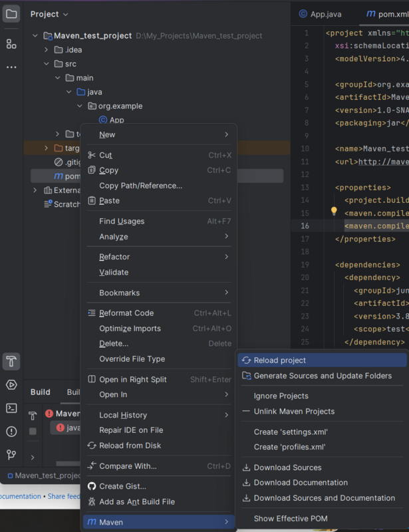Select Ignore Projects in Maven submenu
The width and height of the screenshot is (409, 532).
coord(322,396)
